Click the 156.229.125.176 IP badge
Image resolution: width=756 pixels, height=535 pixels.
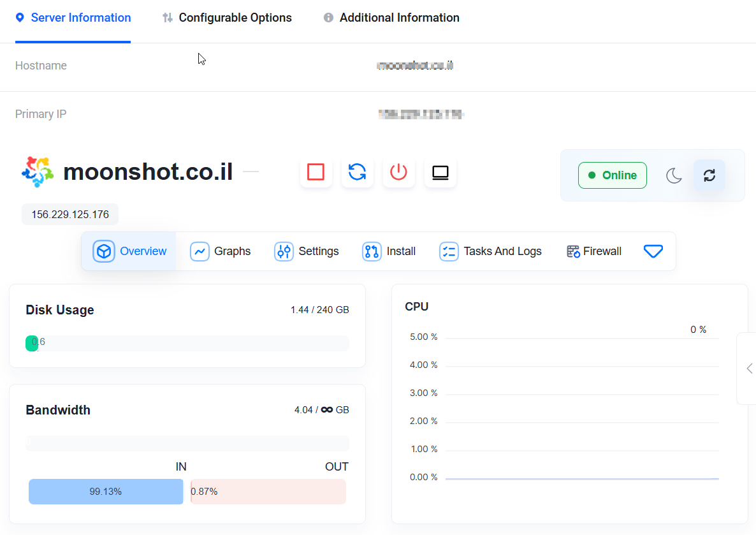coord(70,215)
